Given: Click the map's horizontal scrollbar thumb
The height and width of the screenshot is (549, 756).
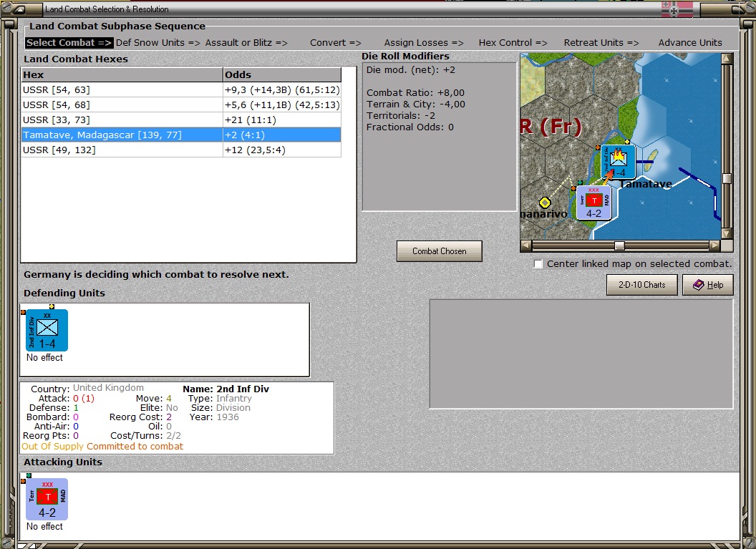Looking at the screenshot, I should 619,246.
